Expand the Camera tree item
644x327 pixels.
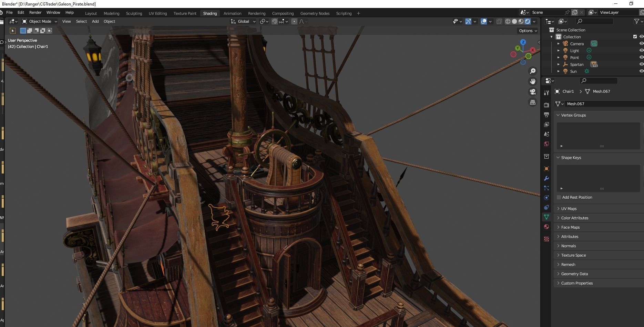coord(559,44)
